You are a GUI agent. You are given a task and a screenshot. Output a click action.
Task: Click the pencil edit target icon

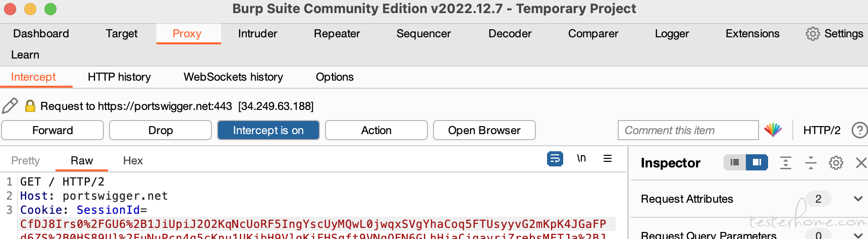[x=10, y=106]
